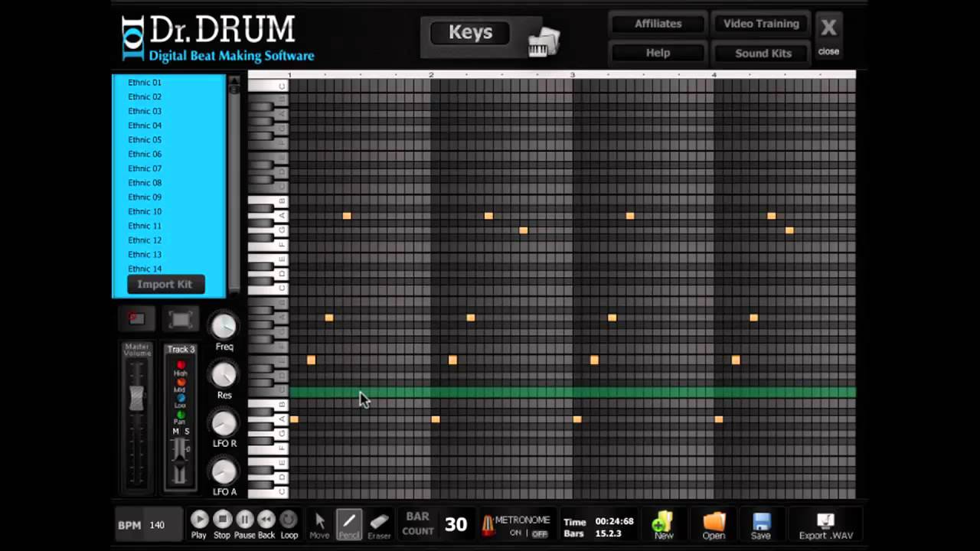Select Ethnic 07 kit
The height and width of the screenshot is (551, 980).
tap(145, 168)
